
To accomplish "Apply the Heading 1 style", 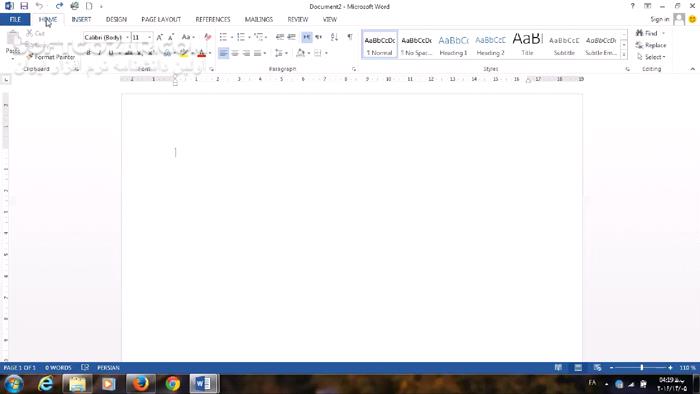I will click(x=453, y=45).
